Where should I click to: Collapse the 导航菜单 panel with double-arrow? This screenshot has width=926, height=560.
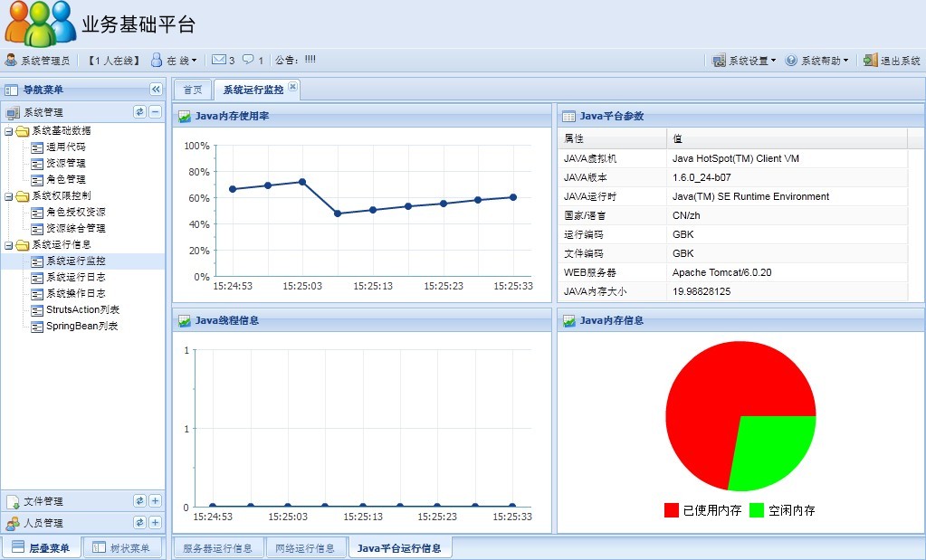point(156,89)
